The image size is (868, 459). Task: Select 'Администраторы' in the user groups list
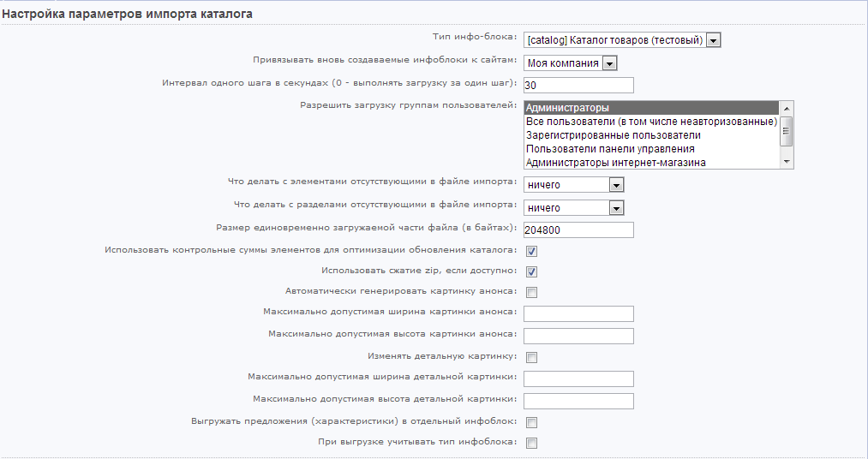[651, 108]
